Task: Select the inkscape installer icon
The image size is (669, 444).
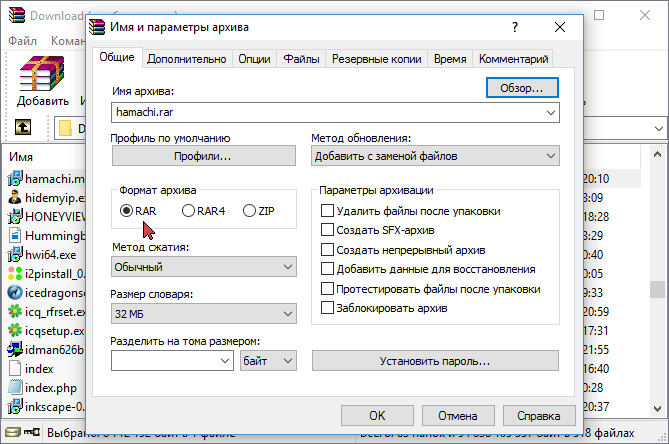Action: (x=15, y=406)
